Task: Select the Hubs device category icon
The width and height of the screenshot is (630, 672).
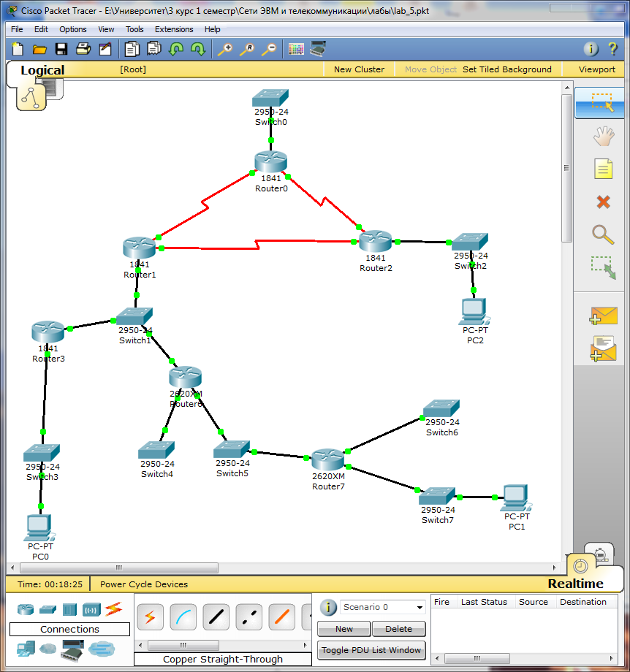Action: tap(69, 609)
